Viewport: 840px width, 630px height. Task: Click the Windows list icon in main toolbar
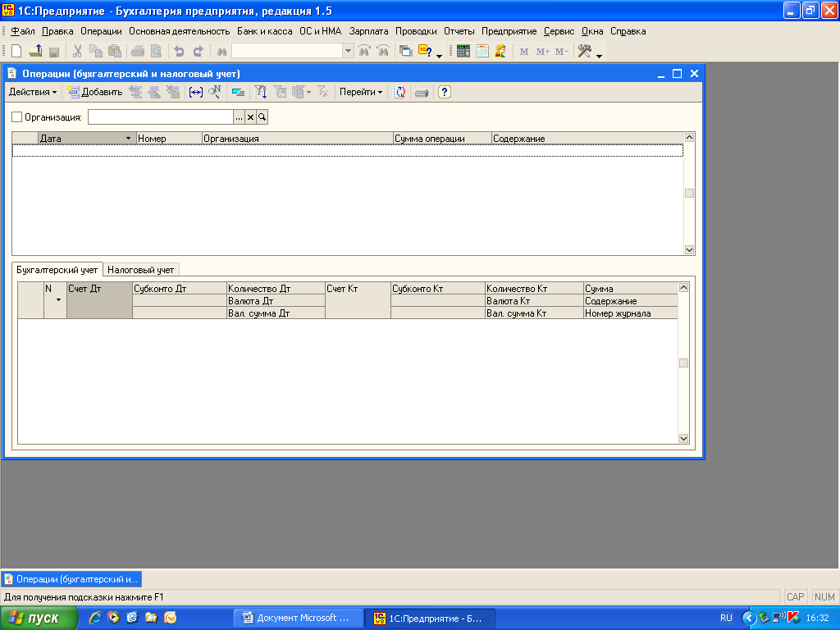pos(406,52)
